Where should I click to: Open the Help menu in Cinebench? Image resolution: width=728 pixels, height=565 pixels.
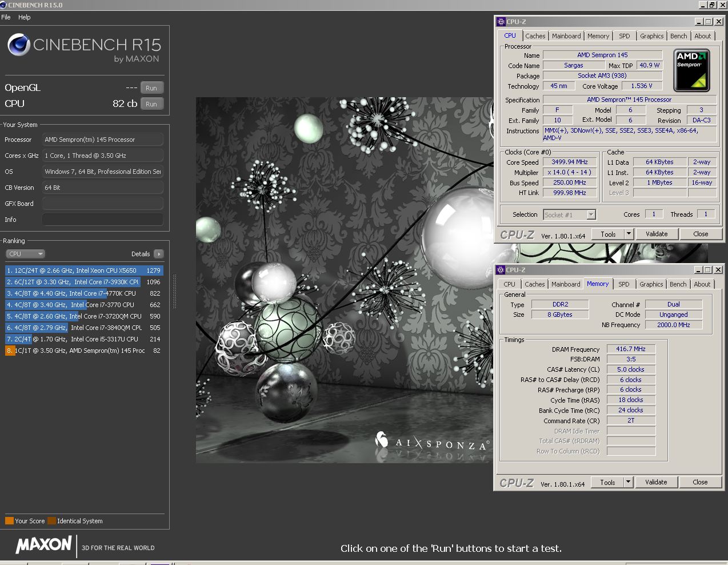(x=25, y=17)
